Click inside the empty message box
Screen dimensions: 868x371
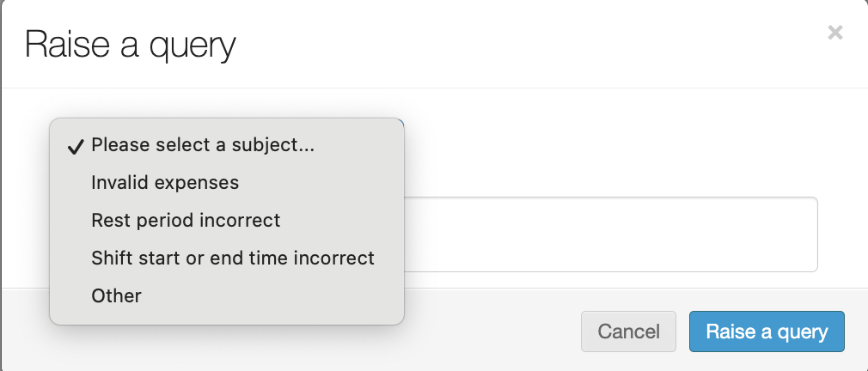click(x=610, y=234)
